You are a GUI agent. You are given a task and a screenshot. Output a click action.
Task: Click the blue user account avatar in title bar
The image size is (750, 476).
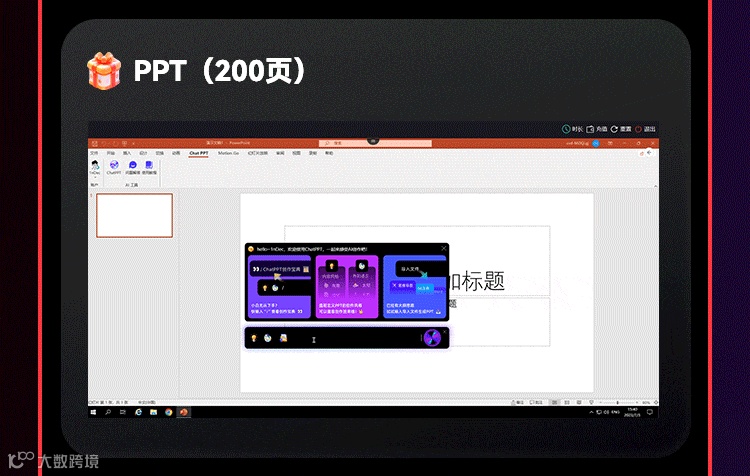596,143
